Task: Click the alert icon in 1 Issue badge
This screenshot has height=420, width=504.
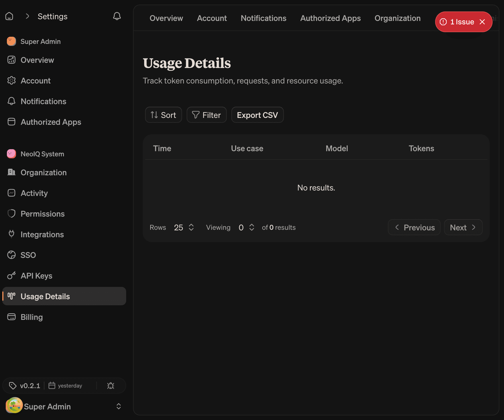Action: pos(443,22)
